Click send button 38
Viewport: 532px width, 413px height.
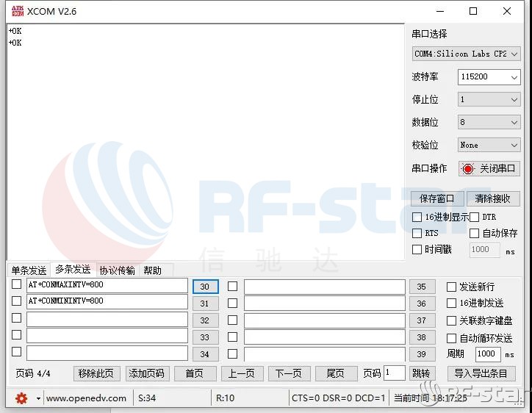coord(423,337)
